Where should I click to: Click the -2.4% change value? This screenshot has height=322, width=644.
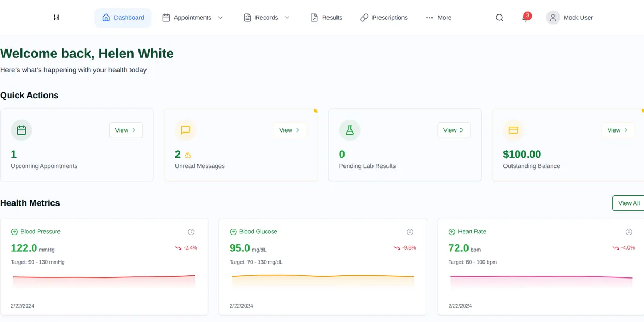[x=191, y=248]
